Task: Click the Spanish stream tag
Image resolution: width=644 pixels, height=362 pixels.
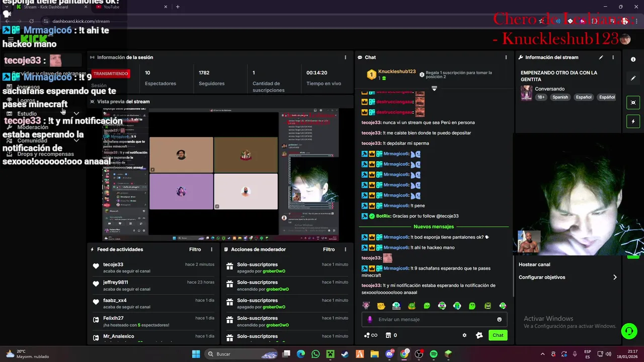Action: (559, 97)
